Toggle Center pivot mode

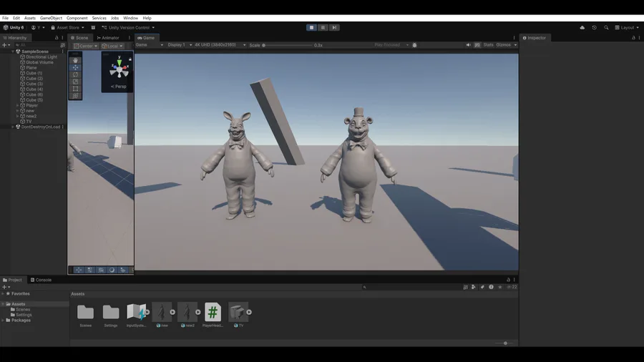(86, 46)
